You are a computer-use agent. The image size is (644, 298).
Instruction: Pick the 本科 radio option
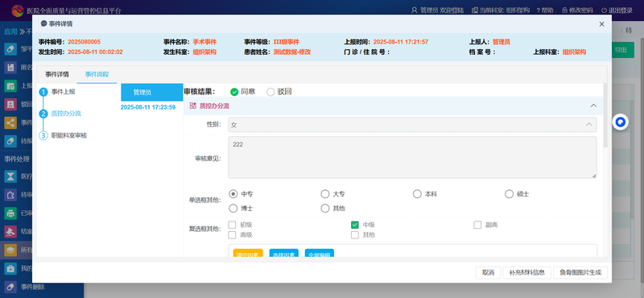417,194
